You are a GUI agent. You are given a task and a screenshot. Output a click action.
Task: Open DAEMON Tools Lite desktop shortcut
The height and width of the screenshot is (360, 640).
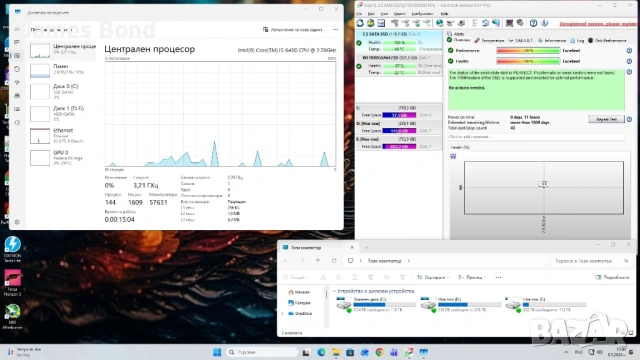(12, 249)
